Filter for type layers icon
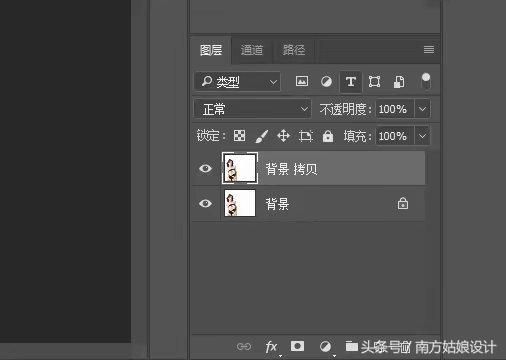Image resolution: width=506 pixels, height=360 pixels. [x=350, y=82]
